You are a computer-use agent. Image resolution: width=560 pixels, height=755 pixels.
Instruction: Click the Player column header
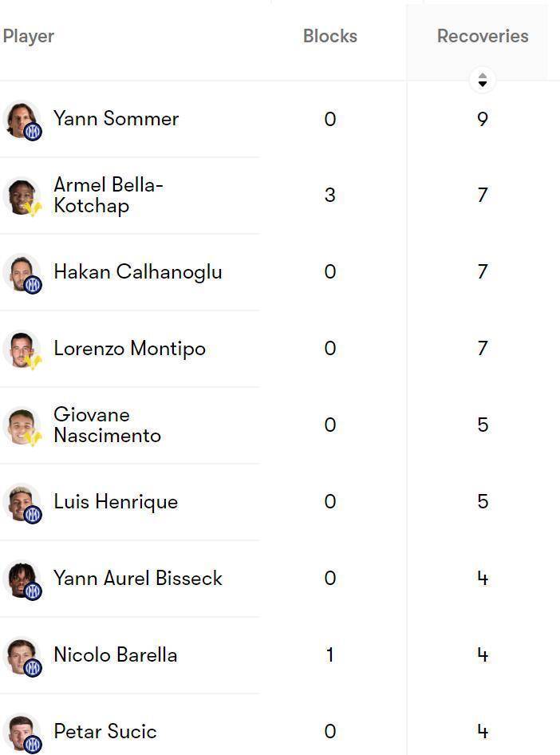[29, 36]
